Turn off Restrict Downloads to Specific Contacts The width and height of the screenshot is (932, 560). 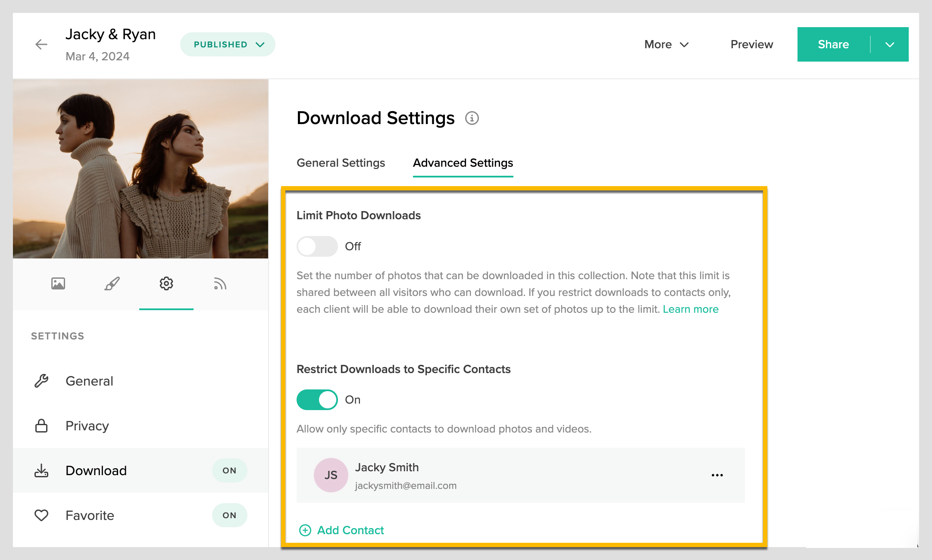(317, 400)
